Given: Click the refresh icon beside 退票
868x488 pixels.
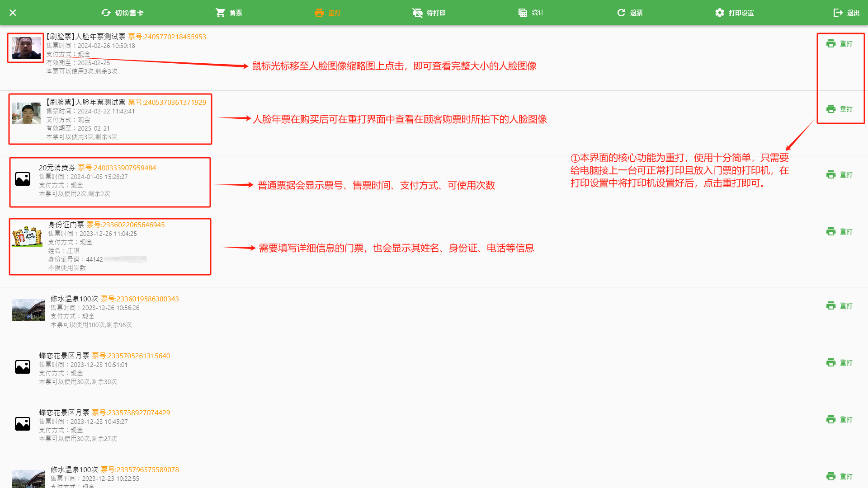Looking at the screenshot, I should point(621,13).
